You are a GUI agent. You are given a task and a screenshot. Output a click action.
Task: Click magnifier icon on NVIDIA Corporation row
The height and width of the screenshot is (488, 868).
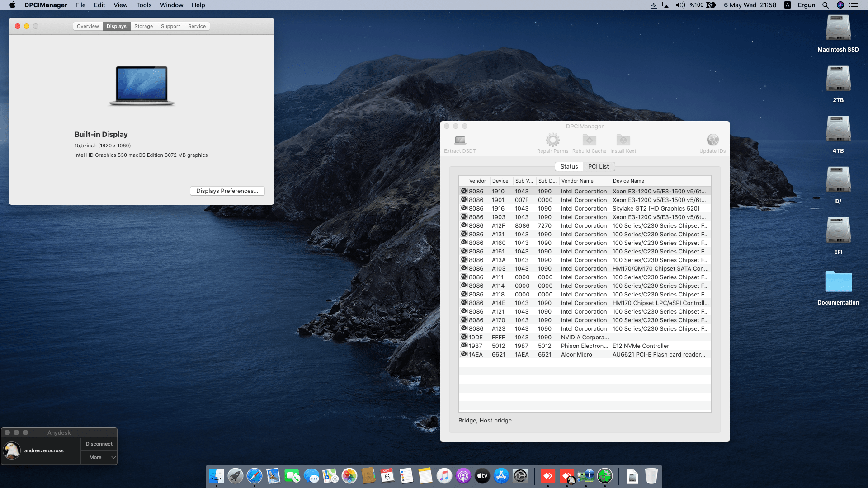[x=463, y=337]
